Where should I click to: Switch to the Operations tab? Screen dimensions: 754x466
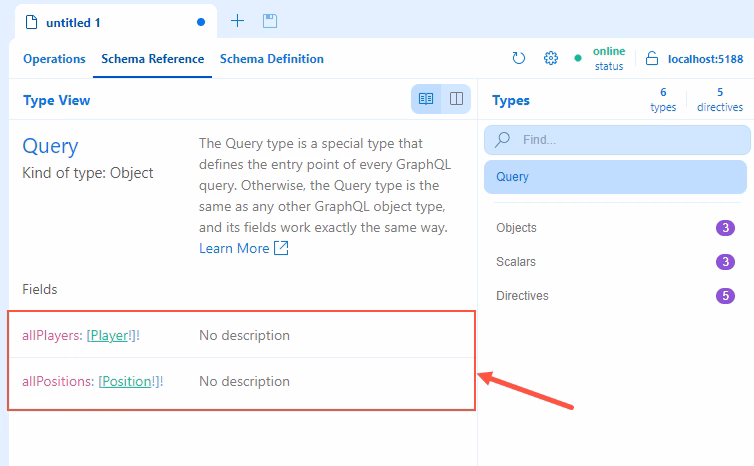tap(54, 59)
